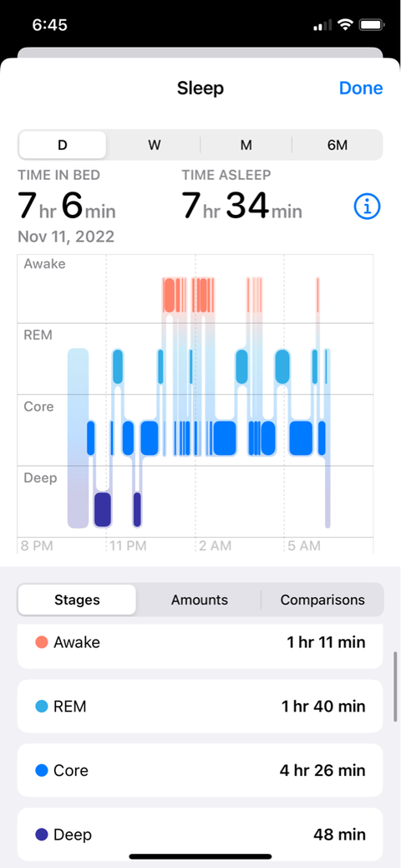Viewport: 401px width, 868px height.
Task: Tap the blue info icon
Action: click(368, 207)
